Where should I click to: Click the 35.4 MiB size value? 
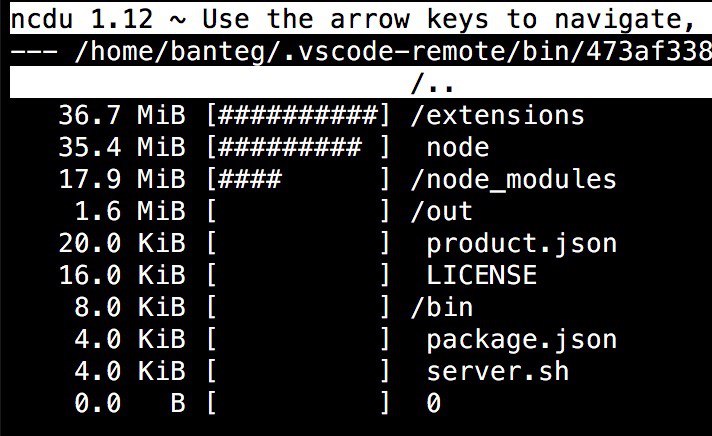pyautogui.click(x=122, y=147)
